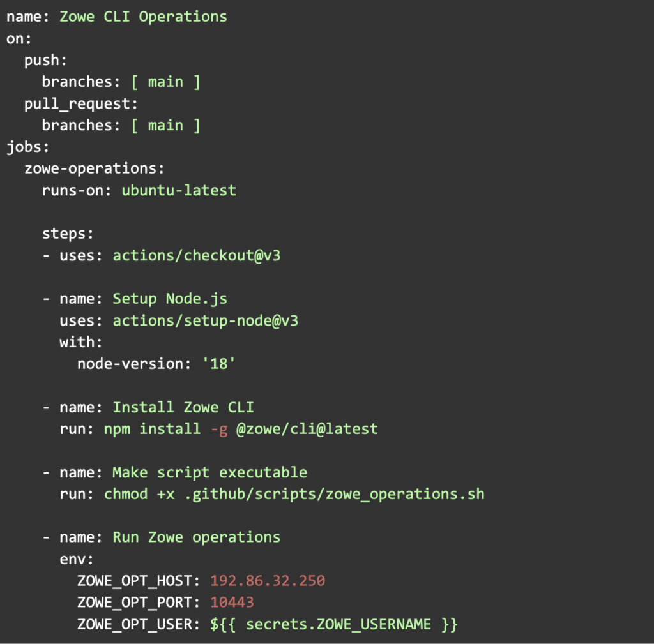Viewport: 654px width, 644px height.
Task: Click the '.github/scripts/zowe_operations.sh' path
Action: click(x=338, y=494)
